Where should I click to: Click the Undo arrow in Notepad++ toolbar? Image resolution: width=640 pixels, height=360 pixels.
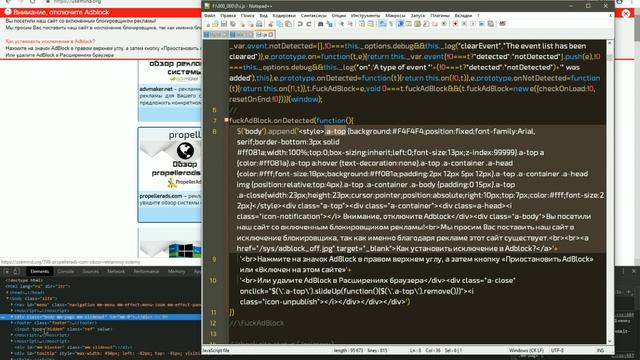(x=300, y=24)
